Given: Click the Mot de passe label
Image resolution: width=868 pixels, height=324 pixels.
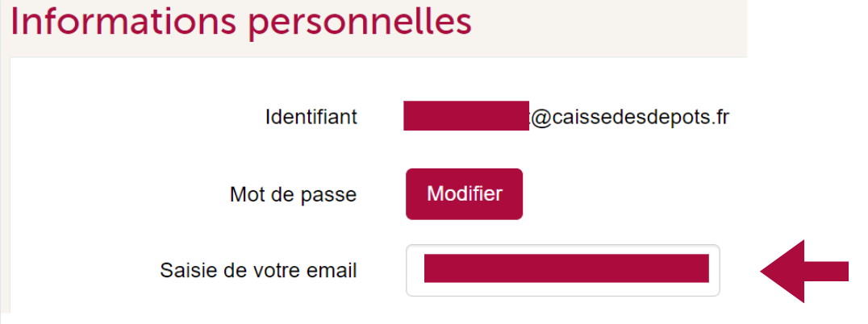Looking at the screenshot, I should pyautogui.click(x=293, y=194).
